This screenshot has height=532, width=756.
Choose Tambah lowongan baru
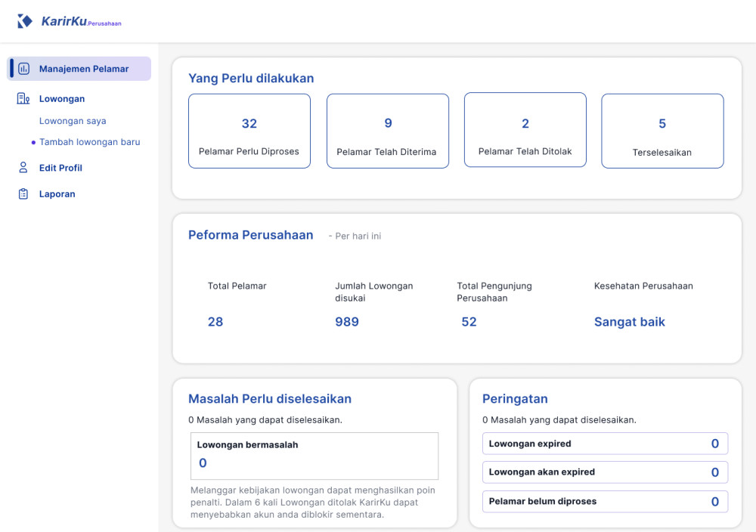coord(89,142)
